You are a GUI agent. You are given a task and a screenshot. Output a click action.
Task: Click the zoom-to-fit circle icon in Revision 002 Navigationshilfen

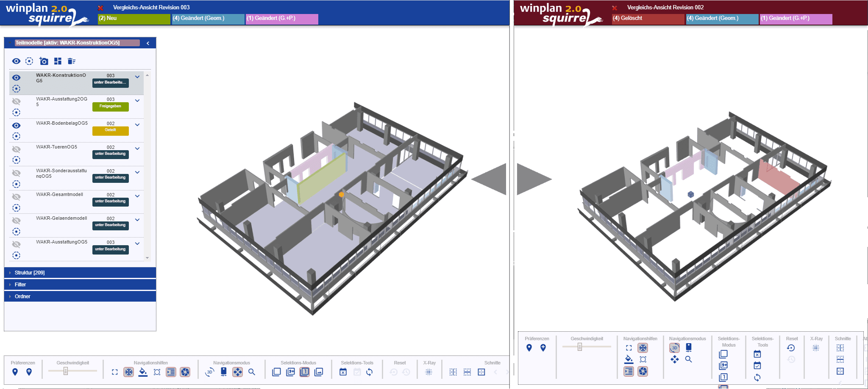(643, 359)
